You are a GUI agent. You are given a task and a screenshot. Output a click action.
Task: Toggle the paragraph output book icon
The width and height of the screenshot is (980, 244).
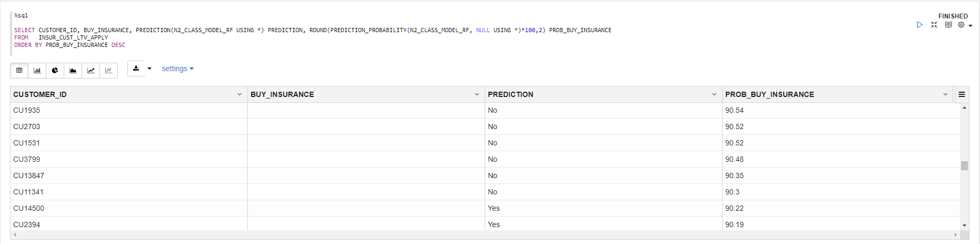[948, 25]
